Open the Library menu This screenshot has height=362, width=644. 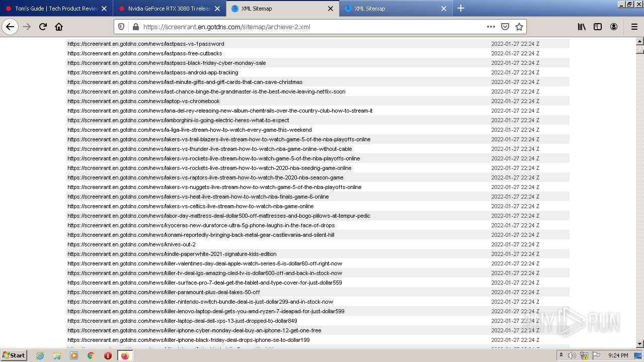582,27
